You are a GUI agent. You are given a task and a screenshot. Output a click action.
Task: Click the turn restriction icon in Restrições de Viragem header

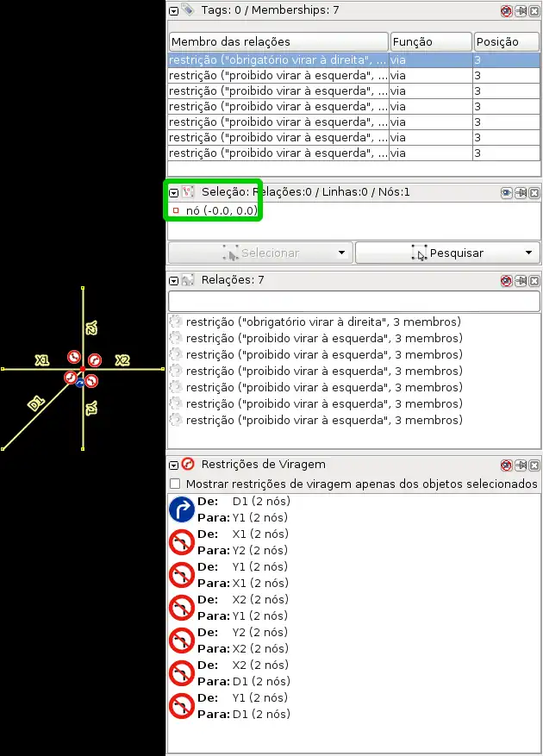pyautogui.click(x=187, y=464)
